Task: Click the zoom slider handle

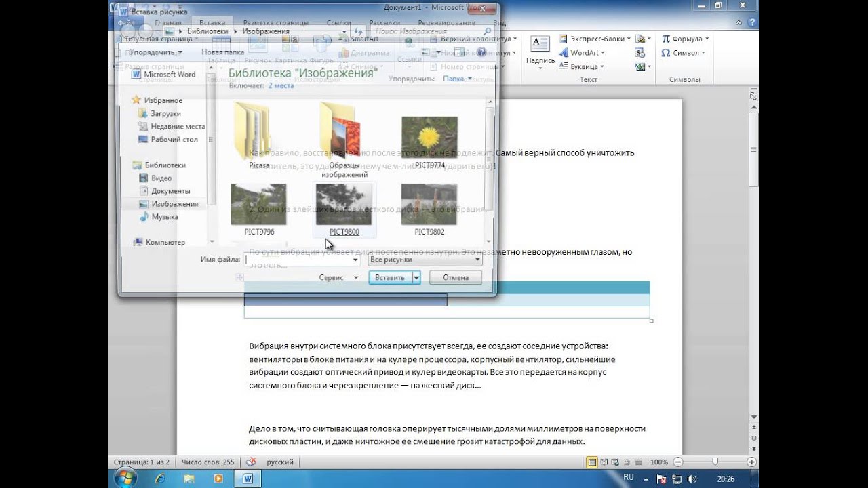Action: (x=715, y=462)
